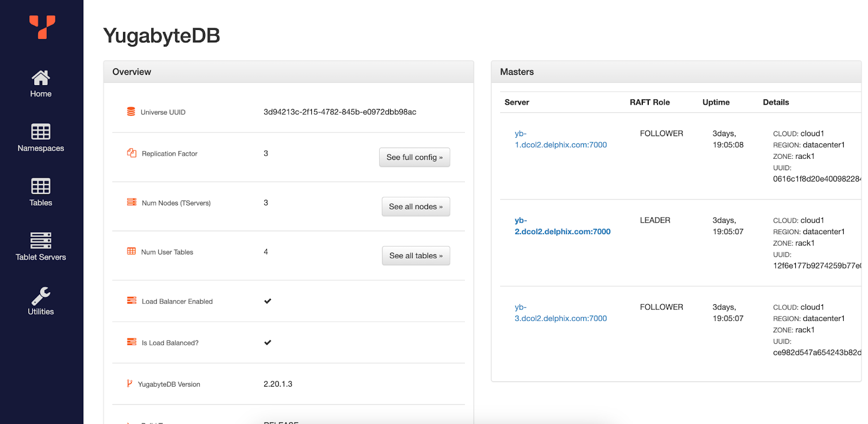Click the Universe UUID value text
This screenshot has height=424, width=868.
[340, 112]
